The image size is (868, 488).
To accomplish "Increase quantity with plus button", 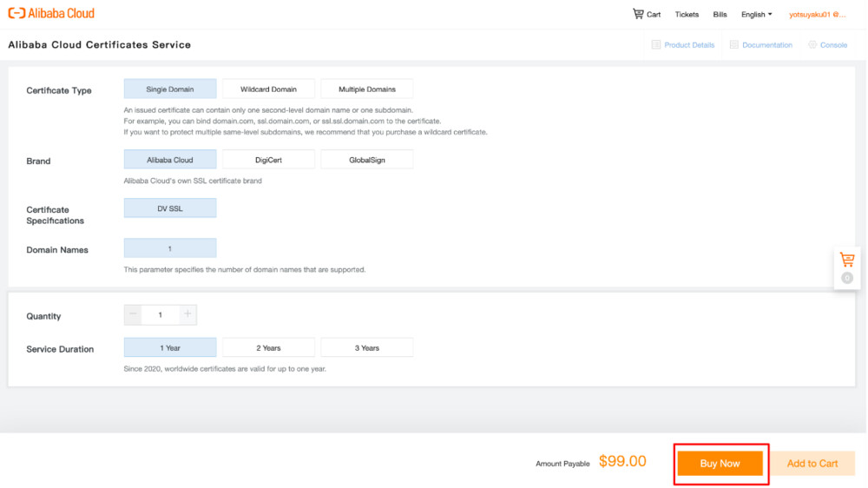I will coord(187,314).
